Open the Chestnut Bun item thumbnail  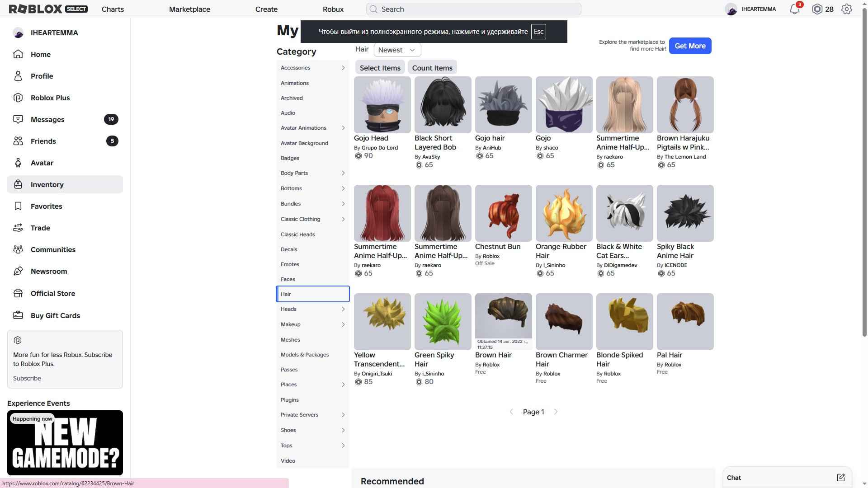point(503,213)
